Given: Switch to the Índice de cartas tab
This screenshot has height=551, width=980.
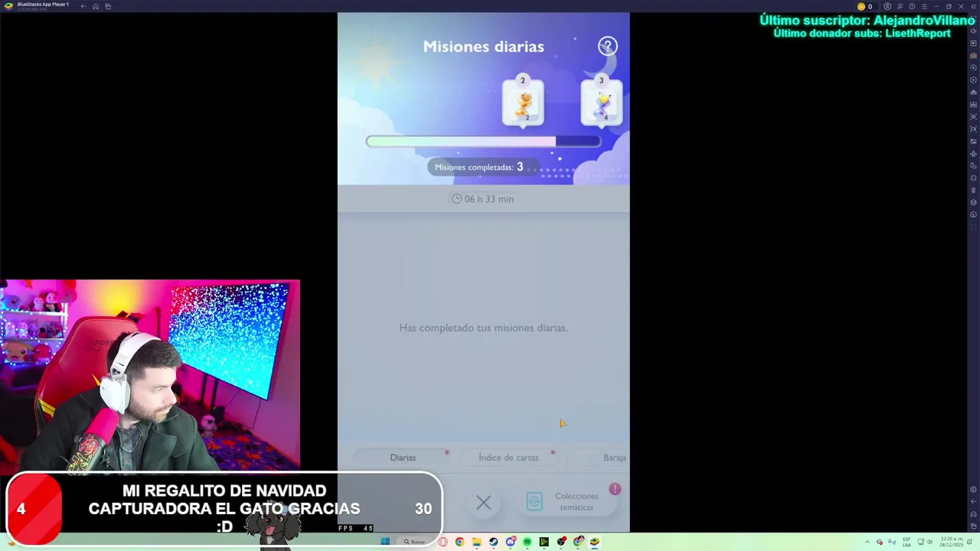Looking at the screenshot, I should [x=508, y=458].
